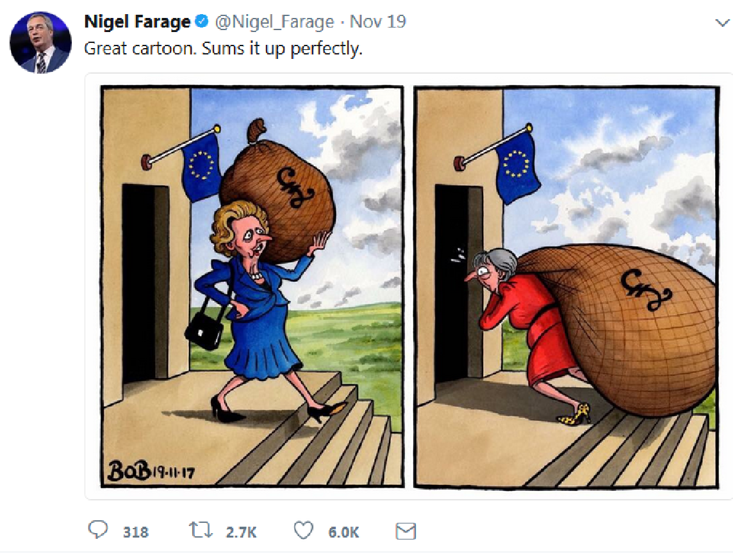The image size is (733, 560).
Task: Click the @Nigel_Farage handle
Action: (274, 22)
